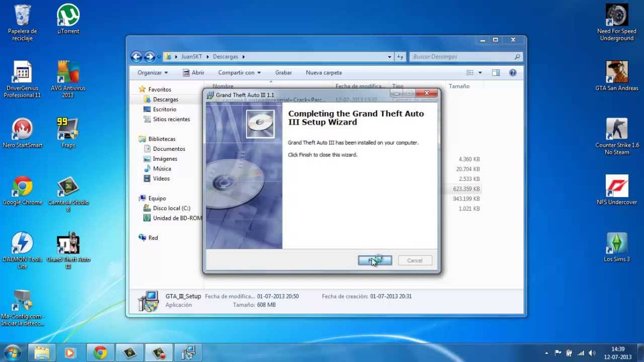Click the taskbar clock showing 14:39

618,353
